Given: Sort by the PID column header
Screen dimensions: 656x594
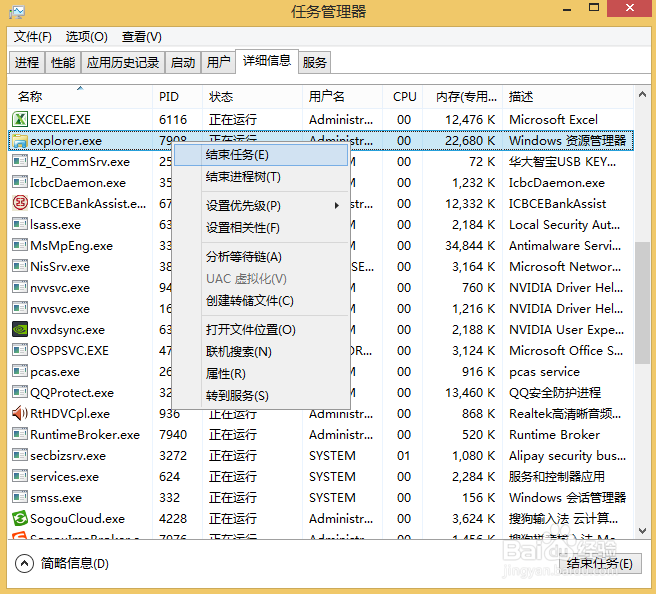Looking at the screenshot, I should (177, 97).
